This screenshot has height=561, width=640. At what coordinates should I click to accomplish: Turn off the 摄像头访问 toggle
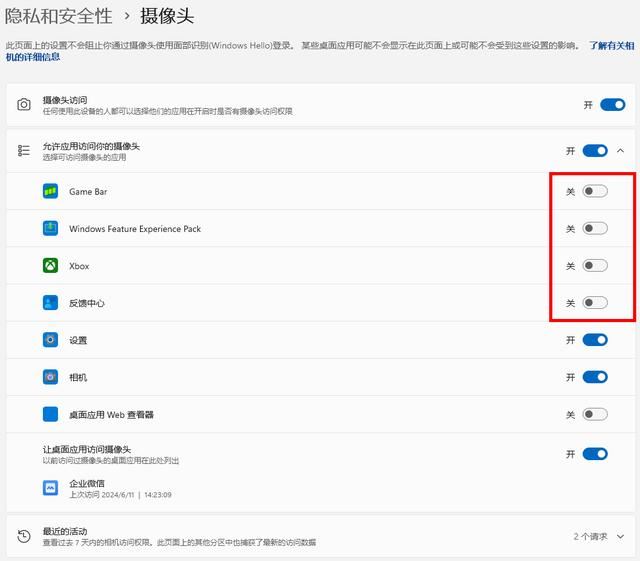pyautogui.click(x=613, y=104)
